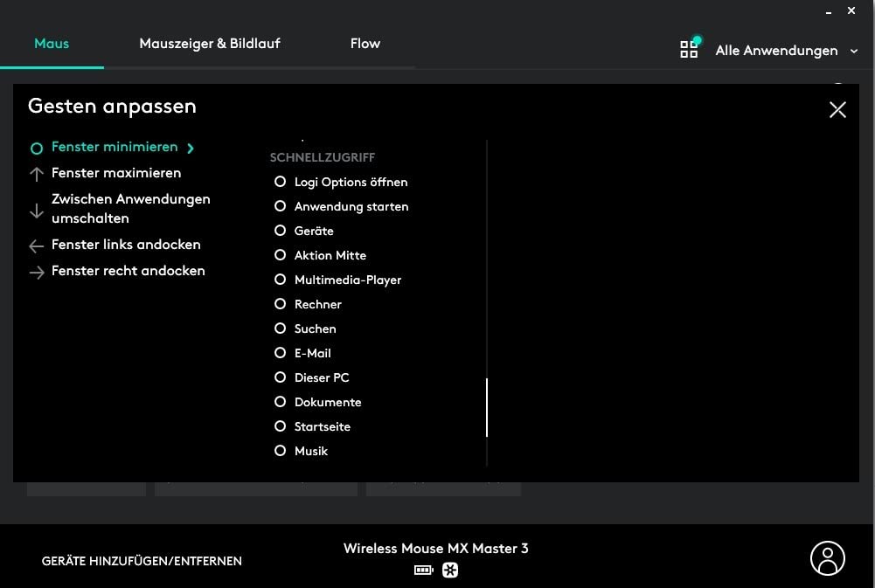Click the down arrow gesture icon
Image resolution: width=875 pixels, height=588 pixels.
tap(36, 211)
